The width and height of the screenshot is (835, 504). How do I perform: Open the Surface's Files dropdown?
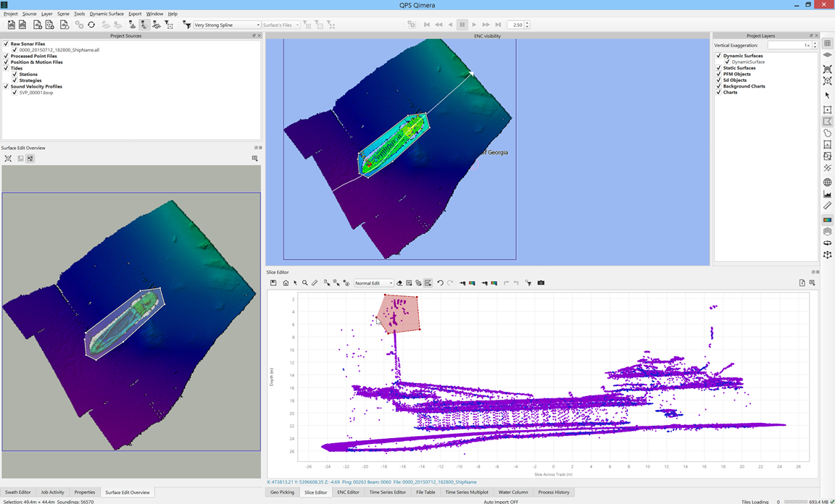pos(281,25)
